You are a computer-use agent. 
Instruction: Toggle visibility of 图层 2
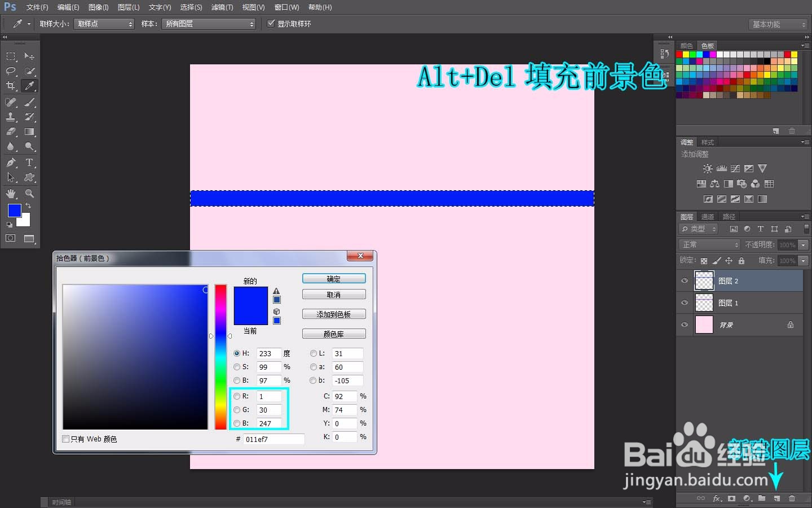pos(684,281)
